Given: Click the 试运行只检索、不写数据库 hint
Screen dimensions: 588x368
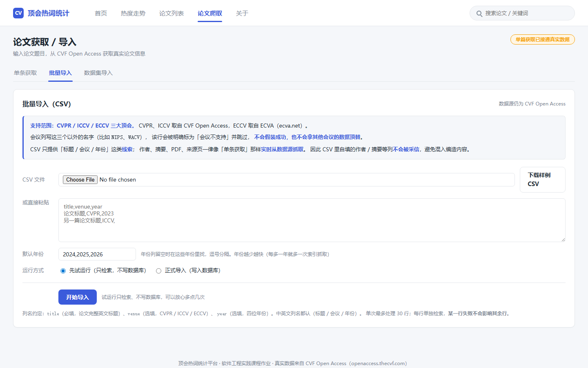Looking at the screenshot, I should click(153, 297).
